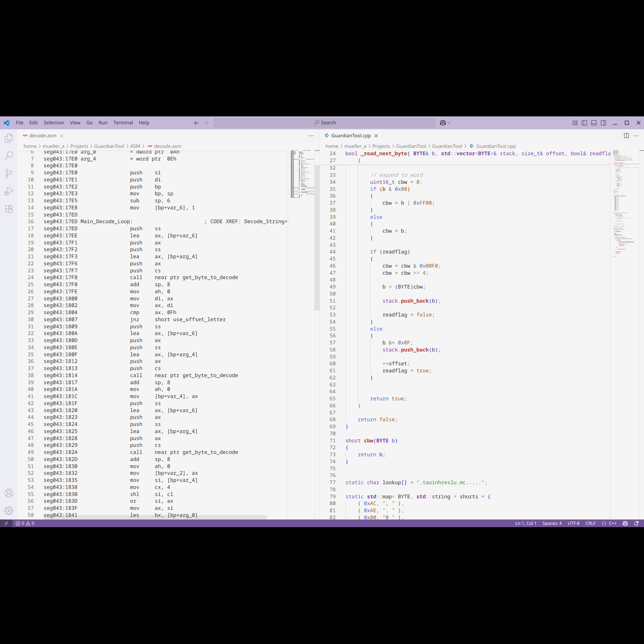Switch to the GuardianTool.cpp tab

[351, 136]
